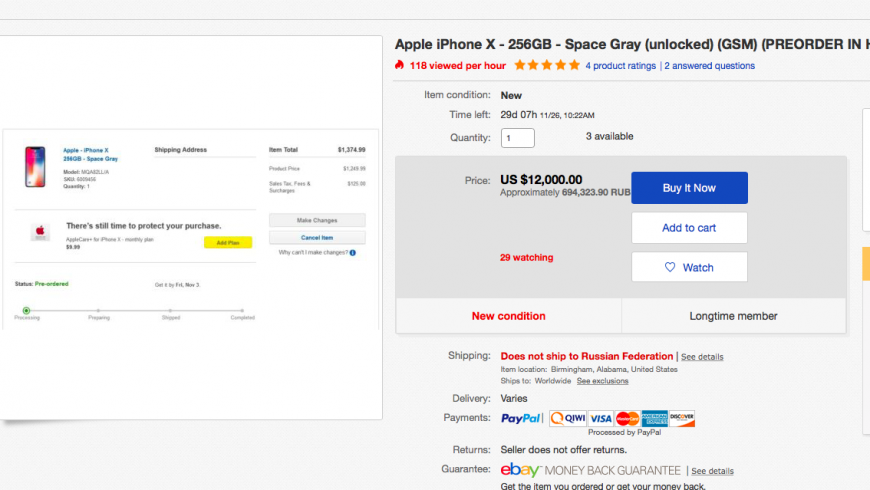Click 'Does not ship to Russian Federation' text

(586, 356)
